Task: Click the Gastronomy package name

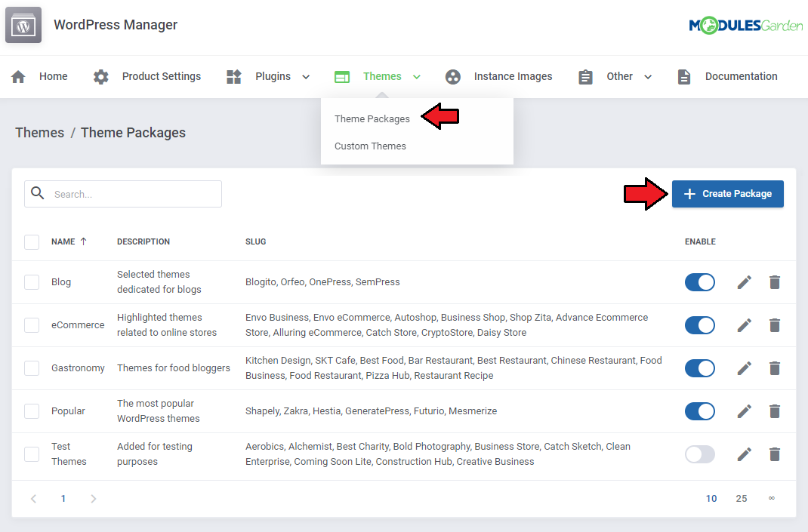Action: [78, 368]
